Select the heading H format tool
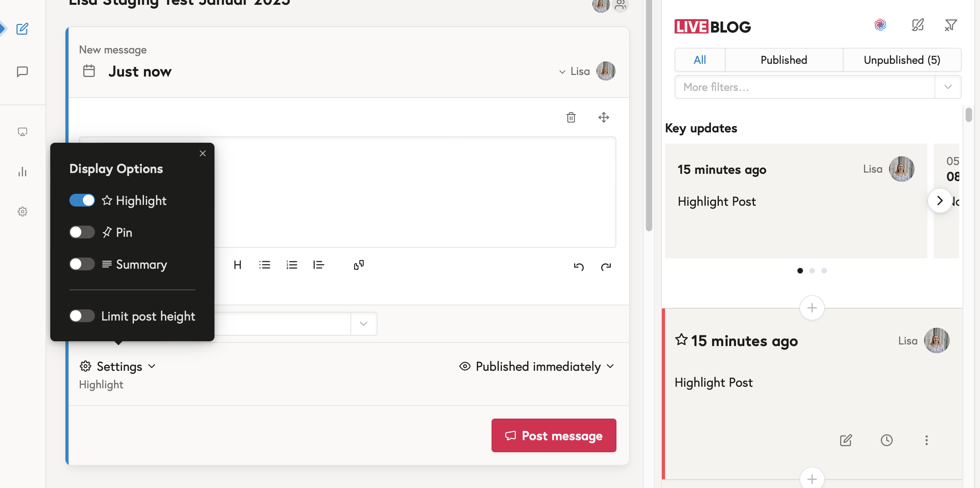Viewport: 980px width, 488px height. click(x=238, y=265)
